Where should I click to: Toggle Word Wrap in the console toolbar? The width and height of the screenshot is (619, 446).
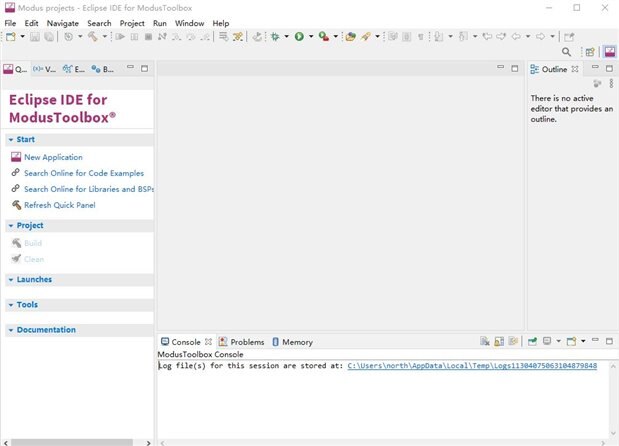[513, 341]
